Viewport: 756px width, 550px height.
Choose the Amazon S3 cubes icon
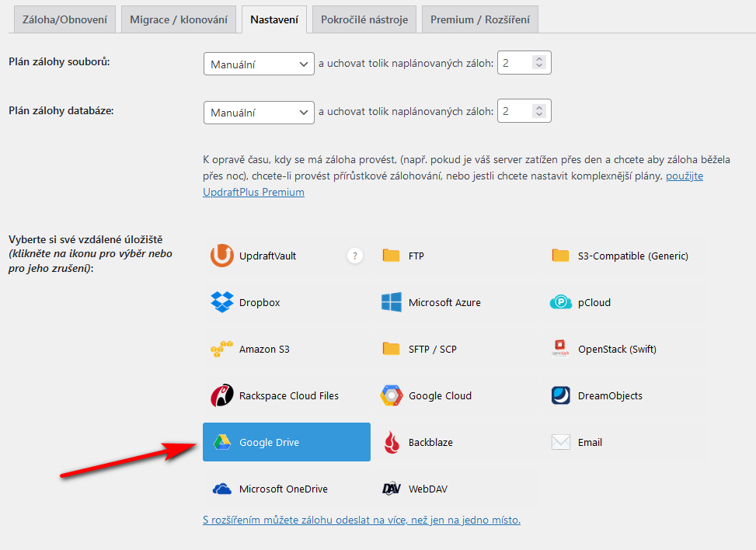(221, 349)
